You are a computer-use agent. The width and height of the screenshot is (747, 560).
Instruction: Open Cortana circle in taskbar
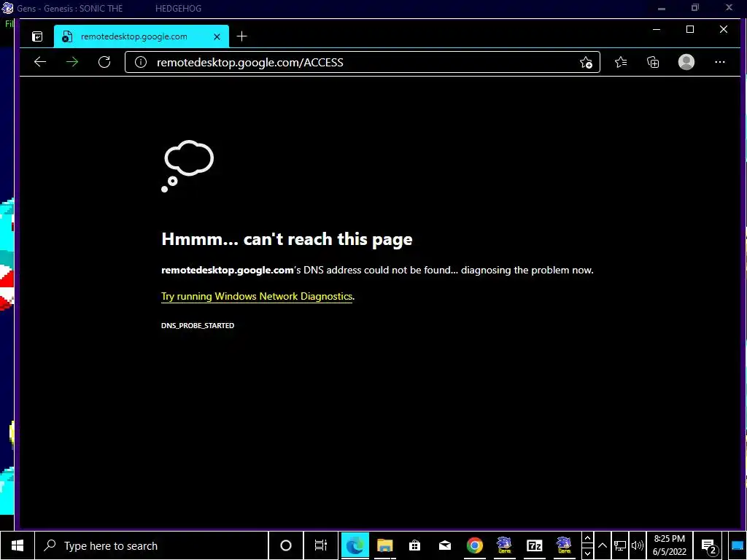[x=286, y=545]
